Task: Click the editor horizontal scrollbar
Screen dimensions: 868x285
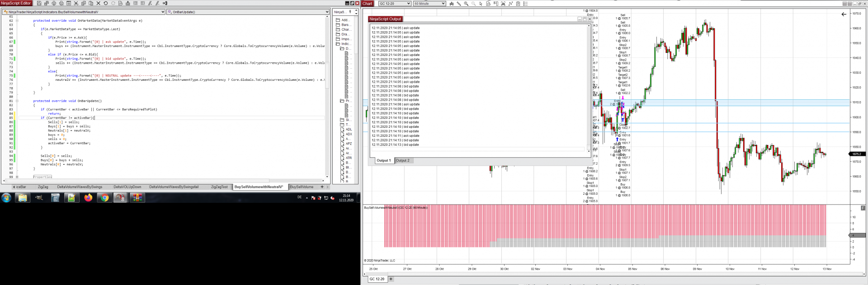Action: click(163, 181)
